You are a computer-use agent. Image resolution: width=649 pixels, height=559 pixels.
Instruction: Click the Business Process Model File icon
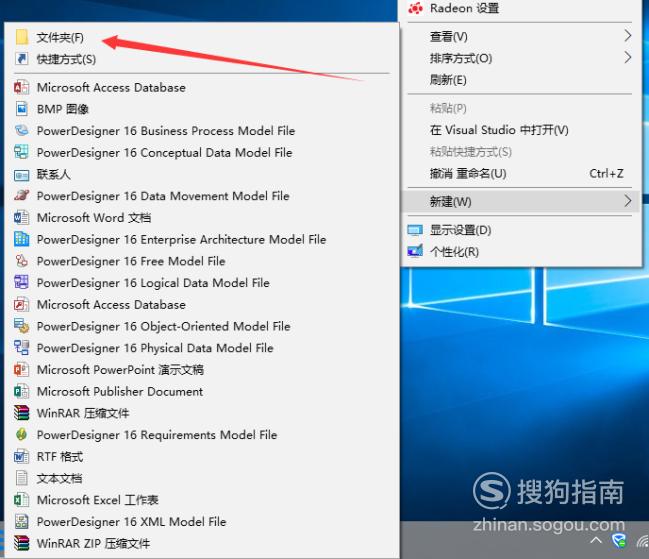[x=22, y=131]
